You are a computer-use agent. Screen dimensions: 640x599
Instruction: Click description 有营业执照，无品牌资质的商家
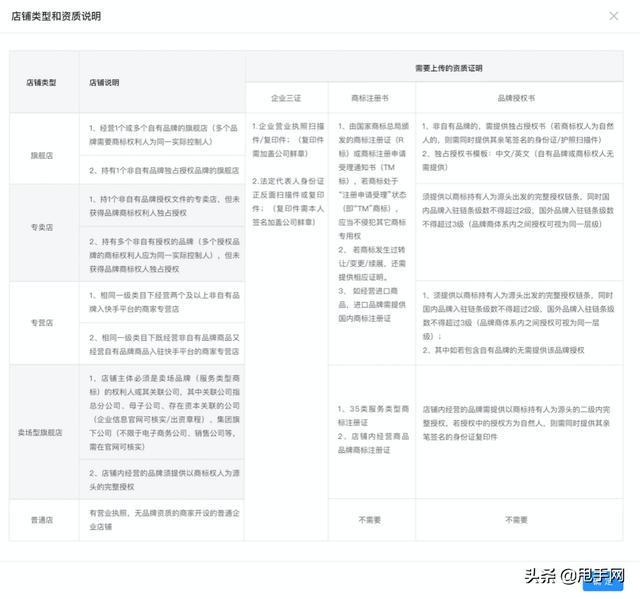(x=164, y=519)
